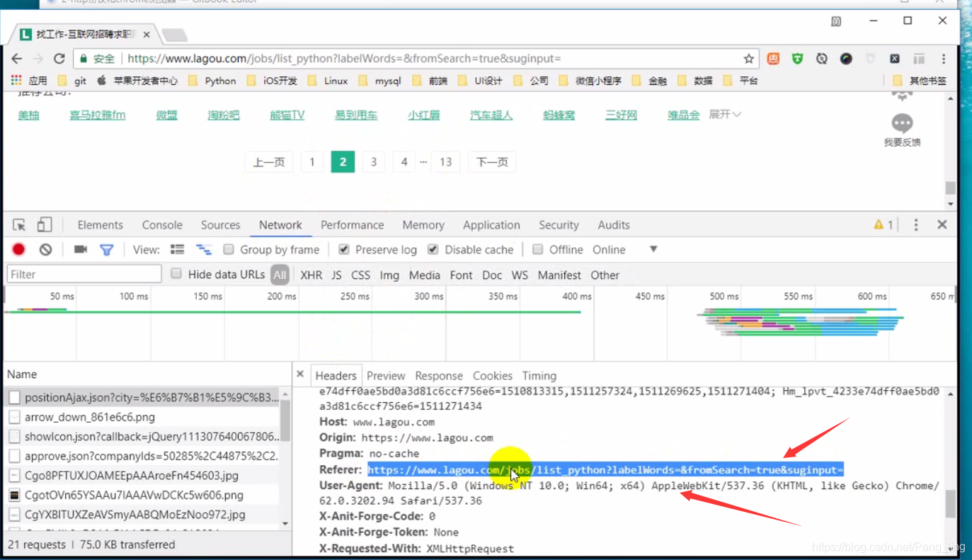
Task: Open the Apps shortcut in bookmarks bar
Action: (29, 81)
